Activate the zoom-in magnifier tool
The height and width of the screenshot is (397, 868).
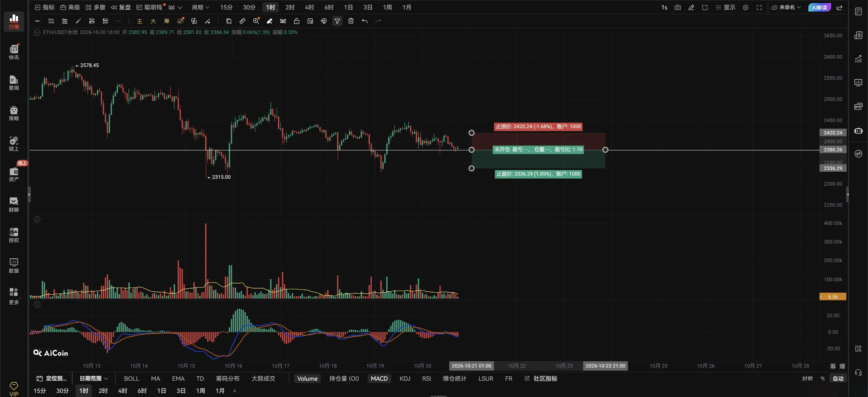pyautogui.click(x=256, y=21)
